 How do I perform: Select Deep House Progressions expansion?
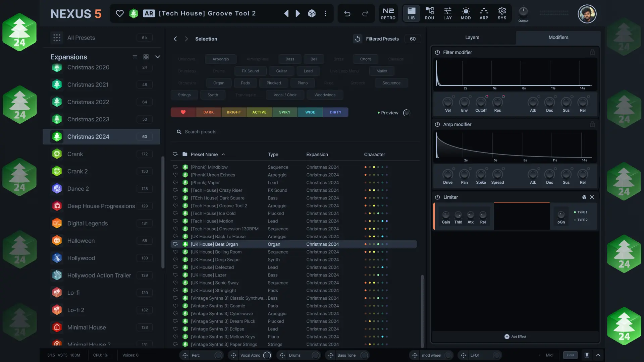coord(101,206)
